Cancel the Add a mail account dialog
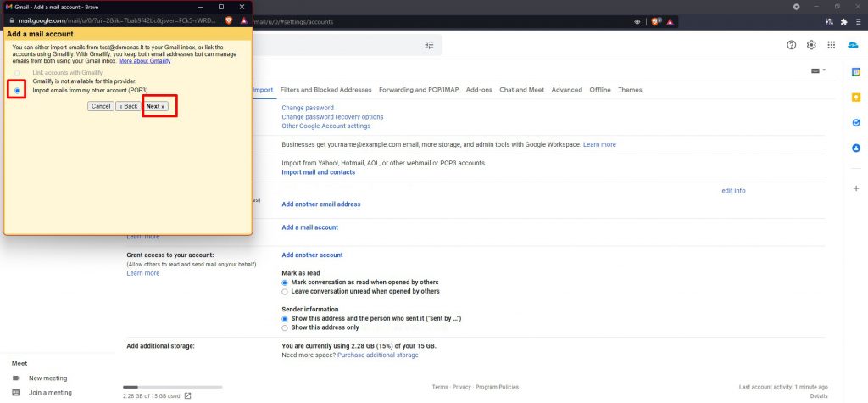 point(101,106)
